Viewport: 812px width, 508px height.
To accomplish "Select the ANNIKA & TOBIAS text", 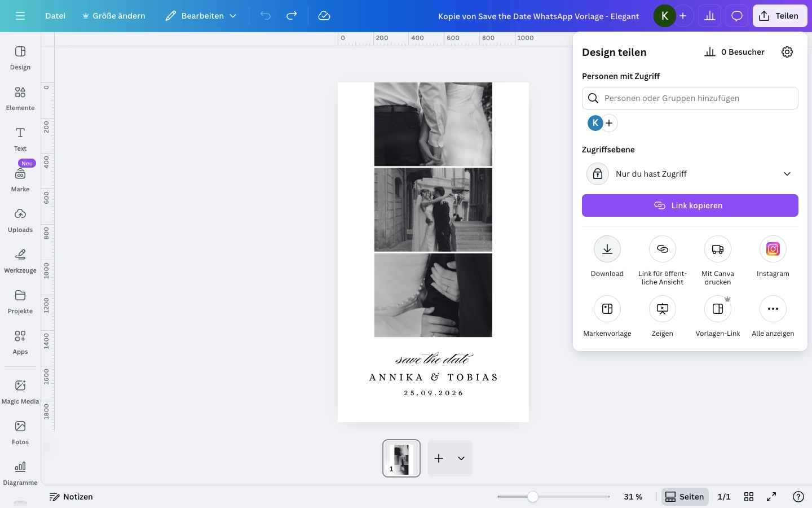I will (x=434, y=377).
